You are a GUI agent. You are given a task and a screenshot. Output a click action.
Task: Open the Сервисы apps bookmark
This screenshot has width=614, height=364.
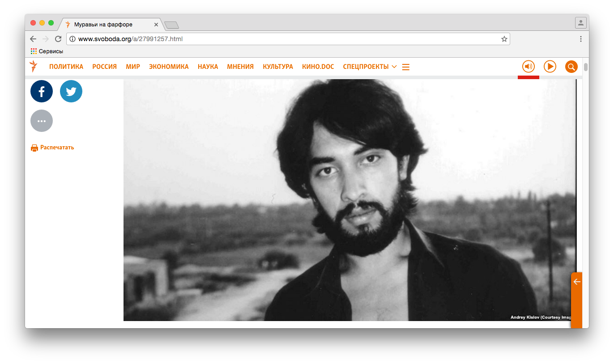click(x=47, y=51)
